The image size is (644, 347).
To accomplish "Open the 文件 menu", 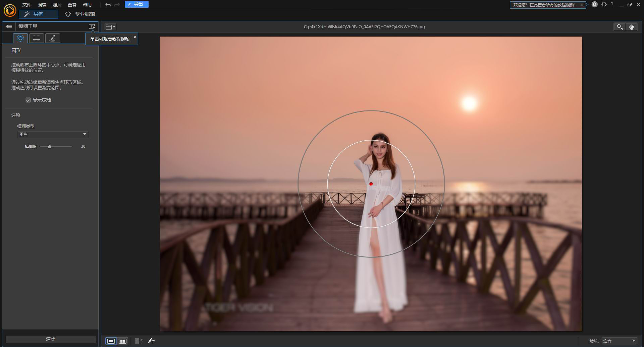I will (x=27, y=5).
